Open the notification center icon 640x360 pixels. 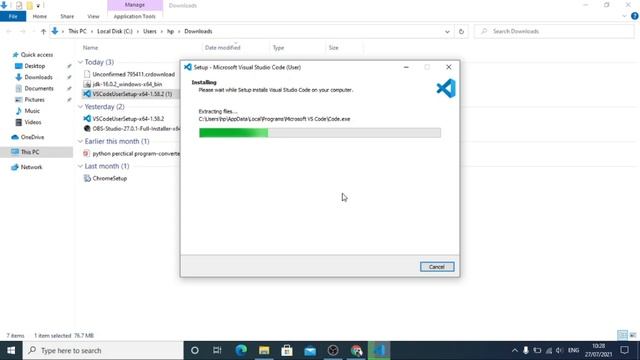pyautogui.click(x=624, y=350)
